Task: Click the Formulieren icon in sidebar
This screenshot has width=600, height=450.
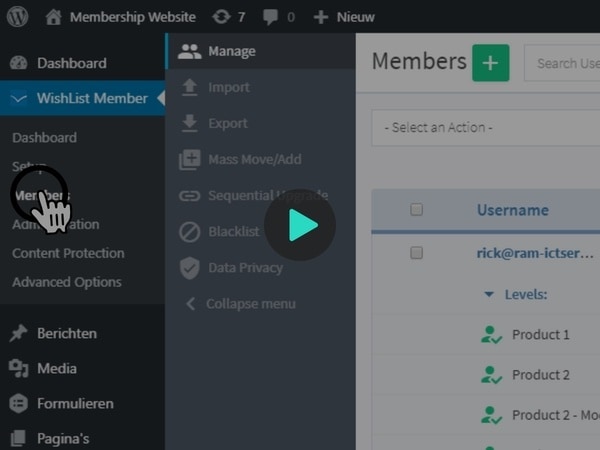Action: (18, 404)
